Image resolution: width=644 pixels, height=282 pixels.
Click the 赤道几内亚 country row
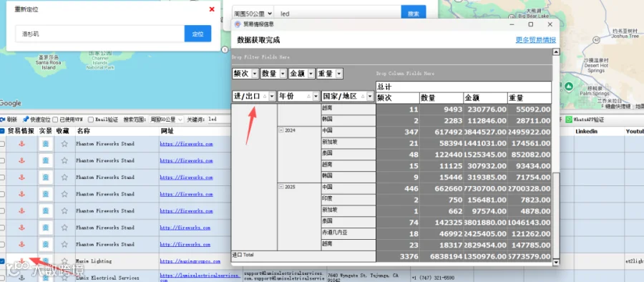348,233
